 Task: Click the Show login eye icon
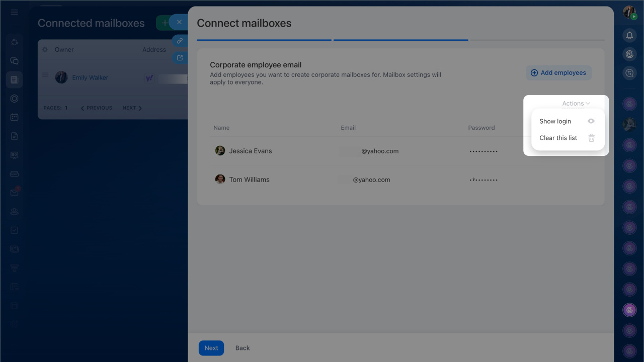tap(591, 121)
